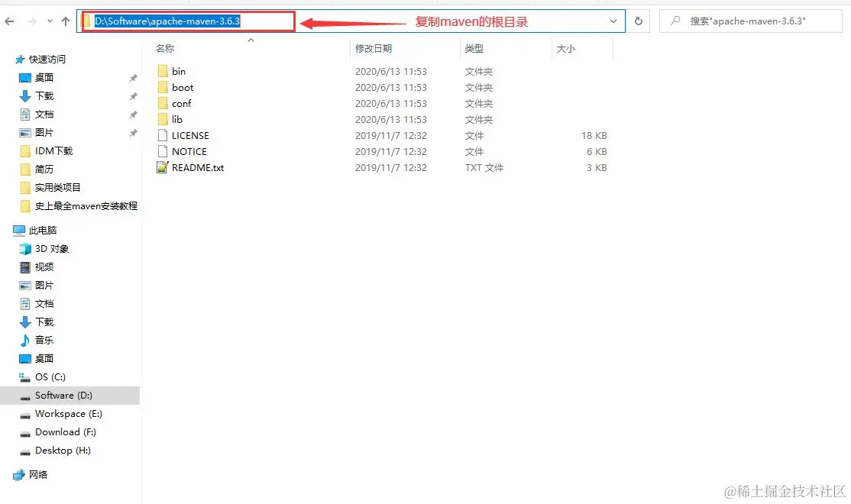The image size is (851, 504).
Task: Click the pin icon beside quick access 图片
Action: coord(133,133)
